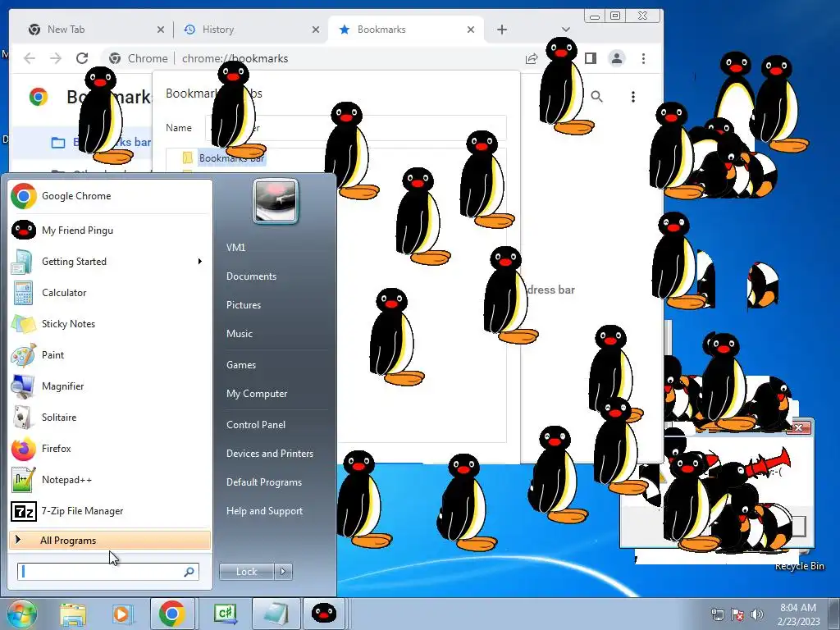Open 7-Zip File Manager
Image resolution: width=840 pixels, height=630 pixels.
(x=110, y=510)
